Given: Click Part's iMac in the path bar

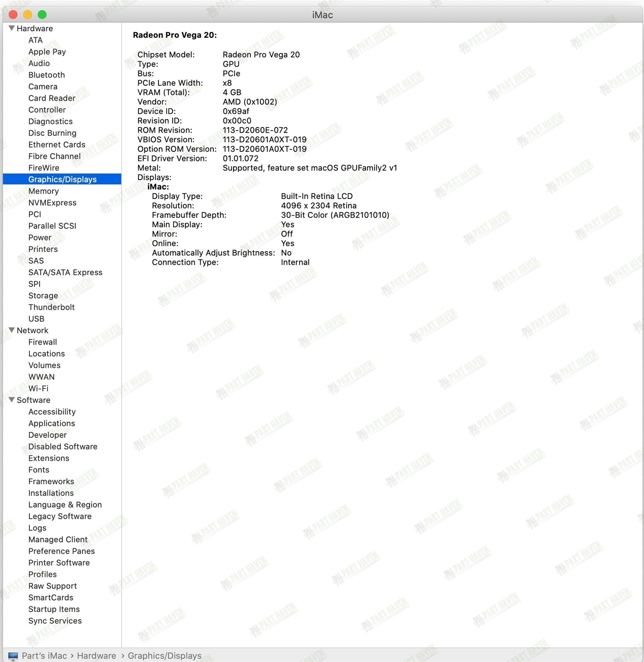Looking at the screenshot, I should tap(44, 656).
